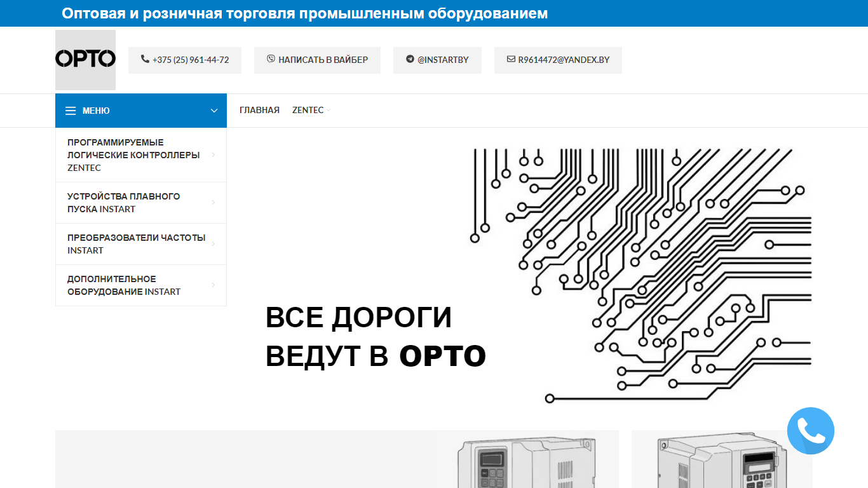Call +375 (25) 961-44-72
Image resolution: width=868 pixels, height=488 pixels.
tap(185, 60)
